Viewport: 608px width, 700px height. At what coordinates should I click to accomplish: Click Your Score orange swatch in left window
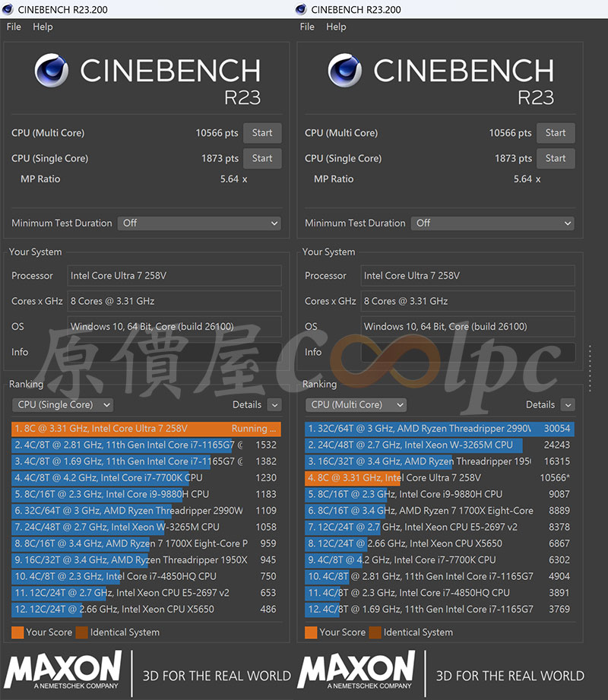[17, 632]
